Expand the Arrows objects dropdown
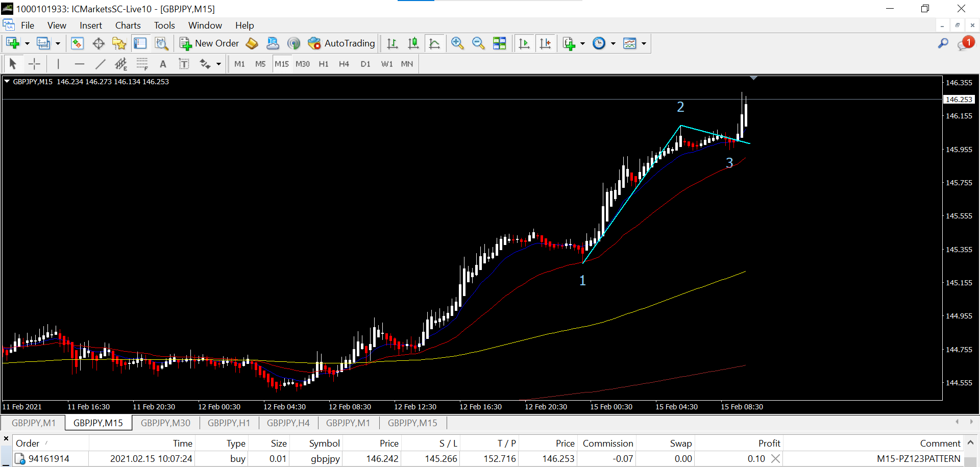Screen dimensions: 980x467 point(218,64)
